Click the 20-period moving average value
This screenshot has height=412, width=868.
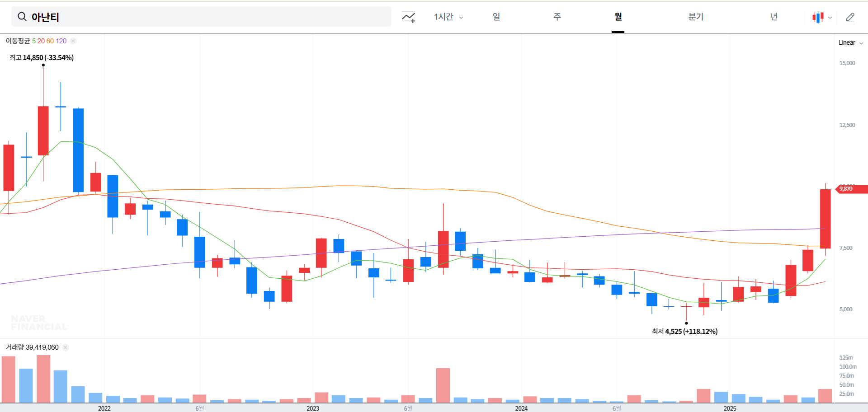coord(41,41)
